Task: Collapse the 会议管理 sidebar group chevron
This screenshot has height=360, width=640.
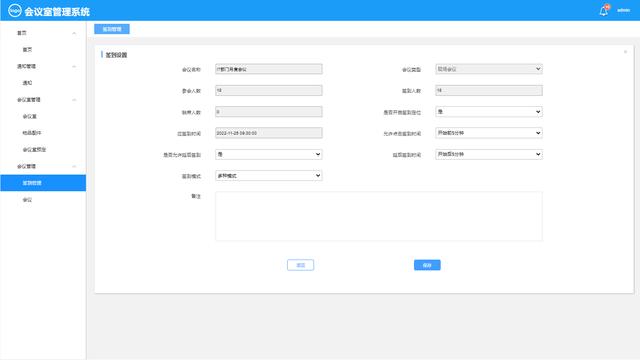Action: tap(74, 167)
